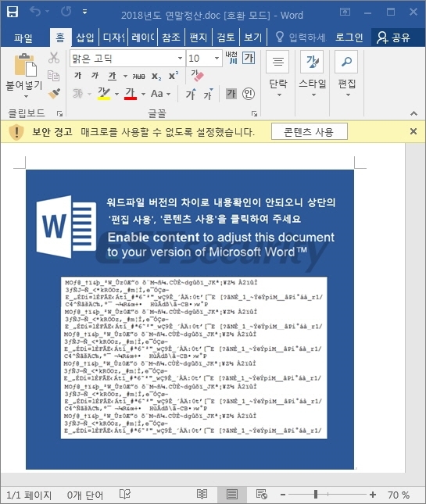
Task: Click the 0개 단어 word count
Action: click(x=85, y=495)
